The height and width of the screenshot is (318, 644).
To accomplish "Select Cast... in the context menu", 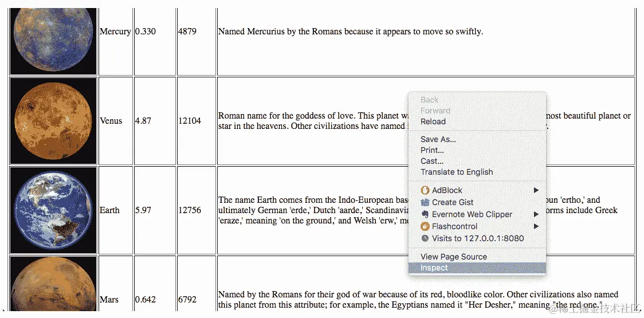I will (x=477, y=161).
